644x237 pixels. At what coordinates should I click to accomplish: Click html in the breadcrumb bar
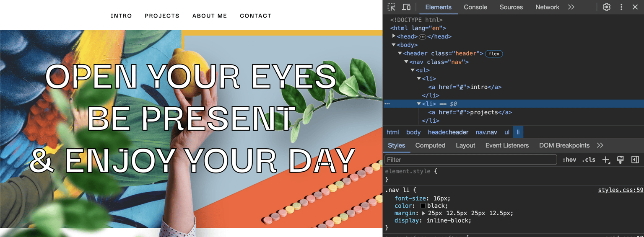click(392, 132)
